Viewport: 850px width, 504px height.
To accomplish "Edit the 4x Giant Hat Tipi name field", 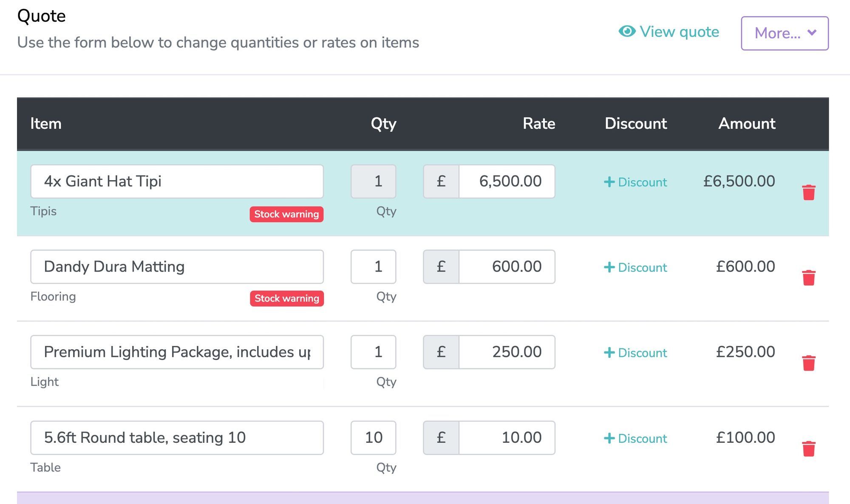I will tap(177, 181).
